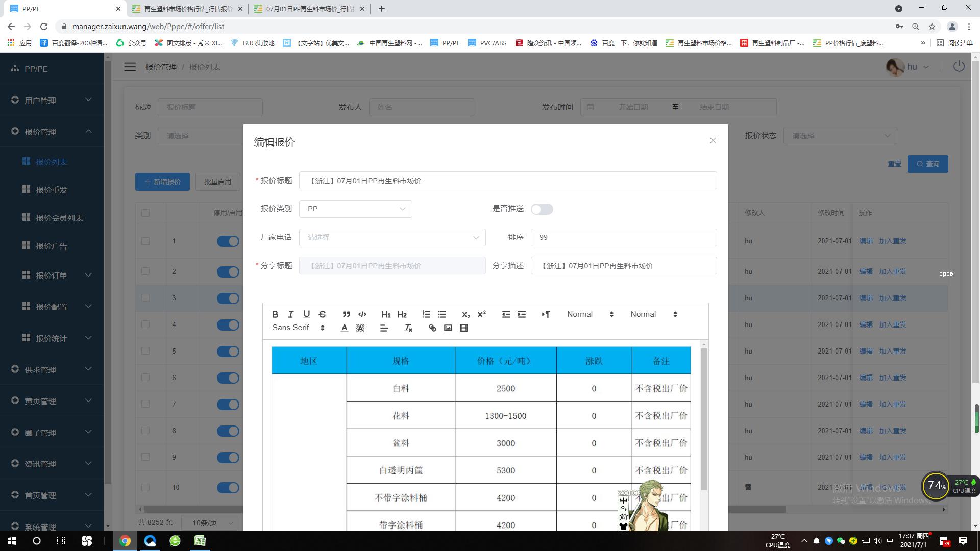Image resolution: width=980 pixels, height=551 pixels.
Task: Click the clear formatting icon
Action: click(408, 328)
